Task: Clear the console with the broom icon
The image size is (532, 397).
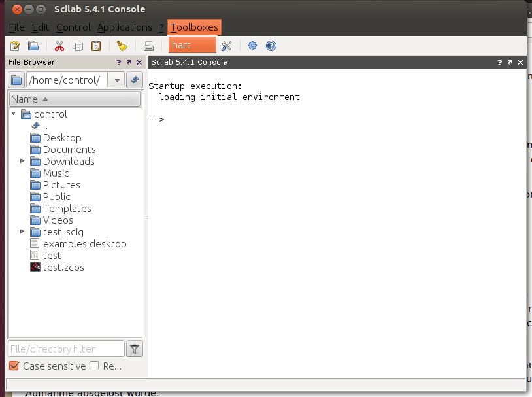Action: point(122,46)
